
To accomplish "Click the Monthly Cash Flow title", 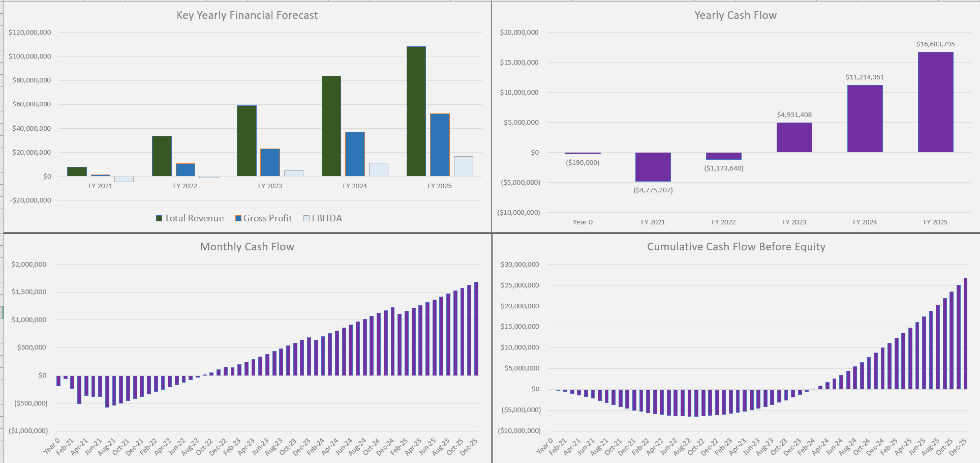I will click(247, 247).
